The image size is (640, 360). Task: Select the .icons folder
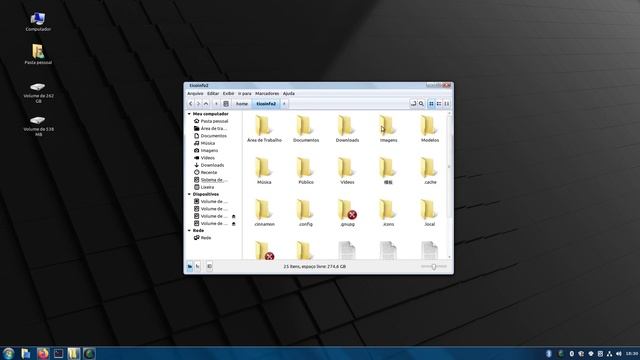388,213
